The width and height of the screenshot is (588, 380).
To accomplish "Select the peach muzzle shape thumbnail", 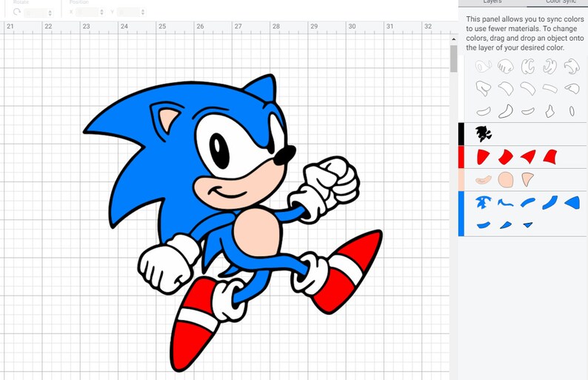I will coord(484,180).
